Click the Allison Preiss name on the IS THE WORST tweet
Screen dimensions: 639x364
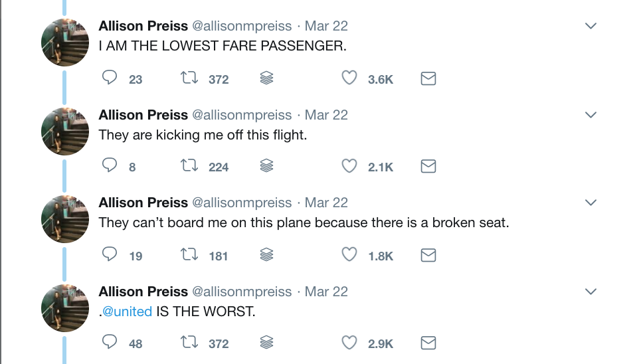143,292
